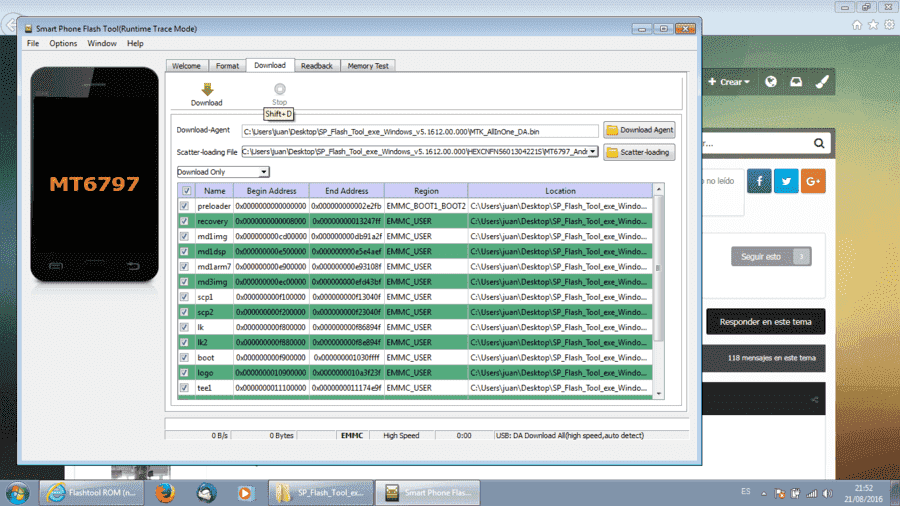This screenshot has height=506, width=900.
Task: Expand the Scatter-loading File path dropdown
Action: tap(592, 151)
